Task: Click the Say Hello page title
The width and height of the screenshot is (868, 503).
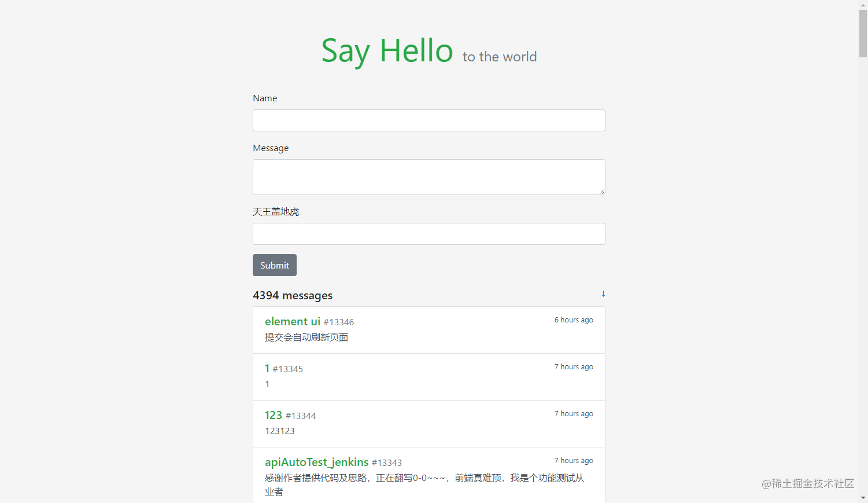Action: [386, 50]
